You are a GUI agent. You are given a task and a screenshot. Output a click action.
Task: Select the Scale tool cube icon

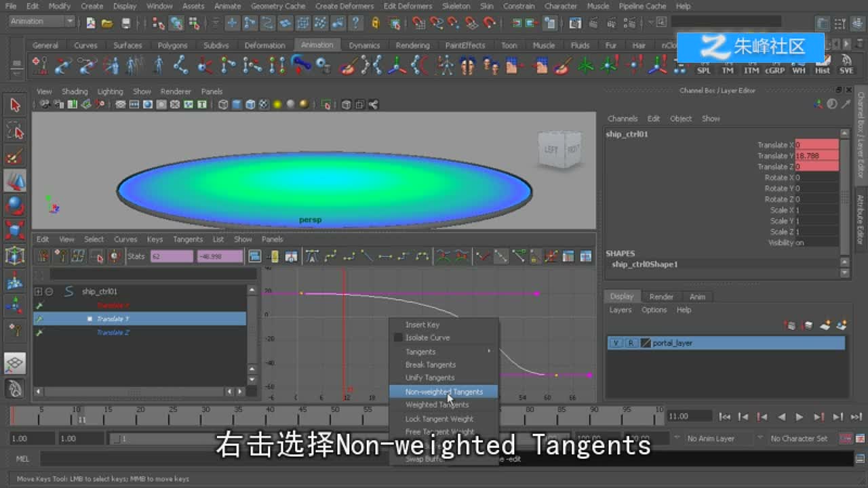tap(15, 230)
